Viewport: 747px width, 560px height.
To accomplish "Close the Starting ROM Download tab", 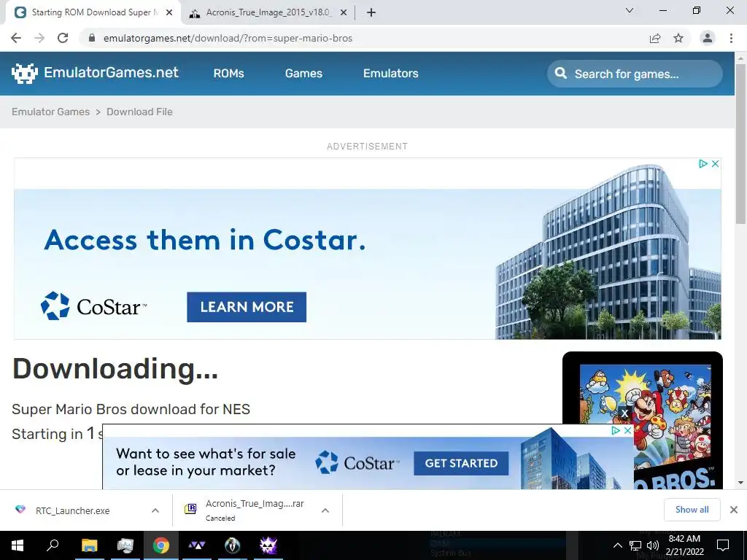I will [x=169, y=12].
